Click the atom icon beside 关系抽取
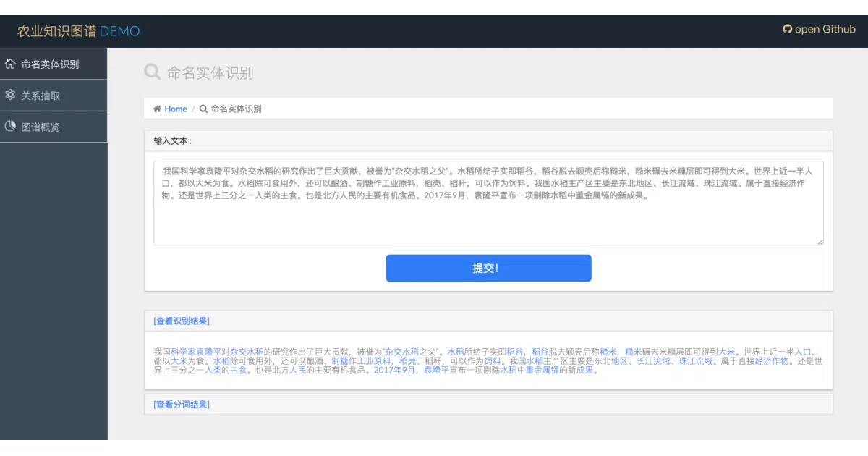 click(x=10, y=95)
